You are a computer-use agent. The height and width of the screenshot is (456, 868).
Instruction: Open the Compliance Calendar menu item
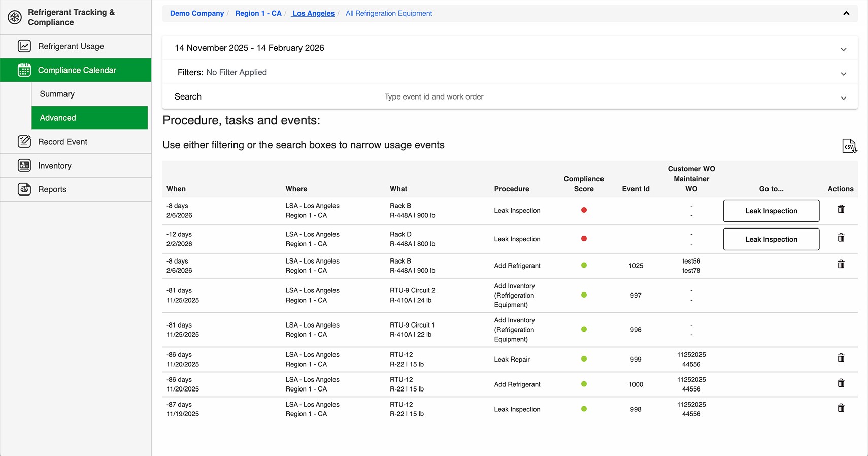(76, 70)
